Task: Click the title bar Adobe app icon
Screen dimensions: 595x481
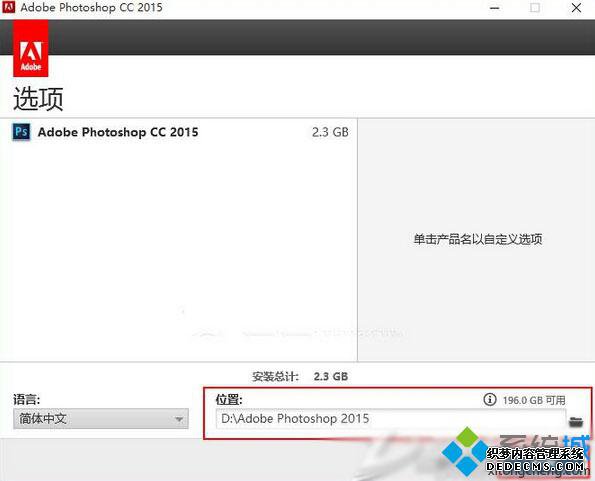Action: 8,7
